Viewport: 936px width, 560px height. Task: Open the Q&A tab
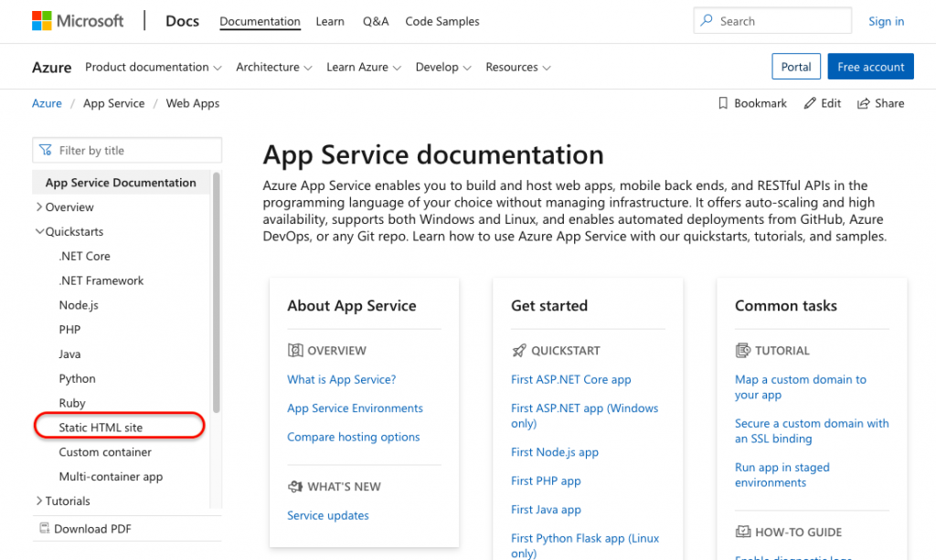tap(376, 22)
